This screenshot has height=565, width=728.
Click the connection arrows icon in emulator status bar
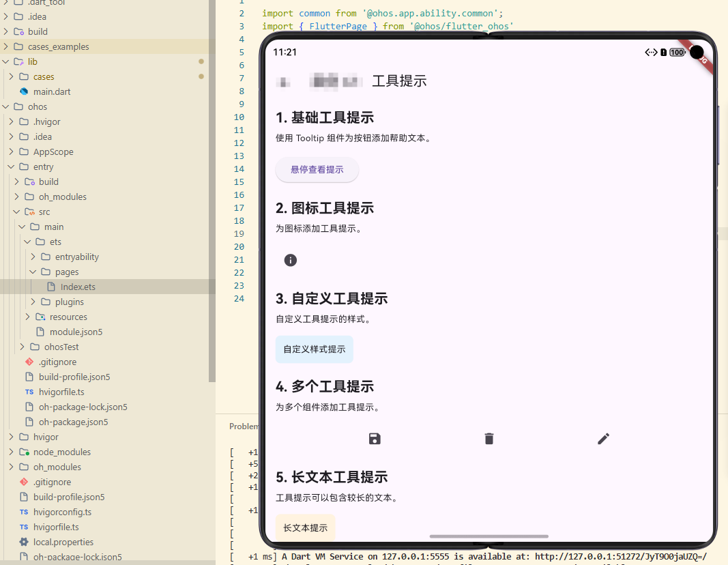coord(651,53)
